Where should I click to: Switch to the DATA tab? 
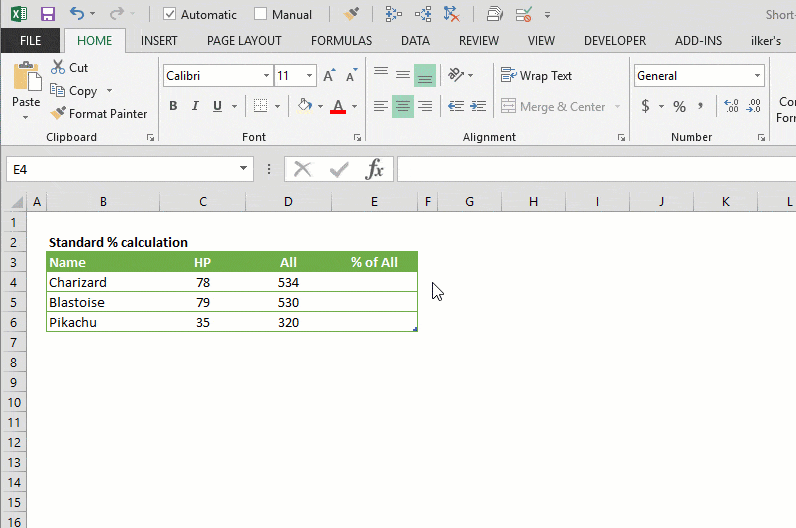click(x=415, y=41)
